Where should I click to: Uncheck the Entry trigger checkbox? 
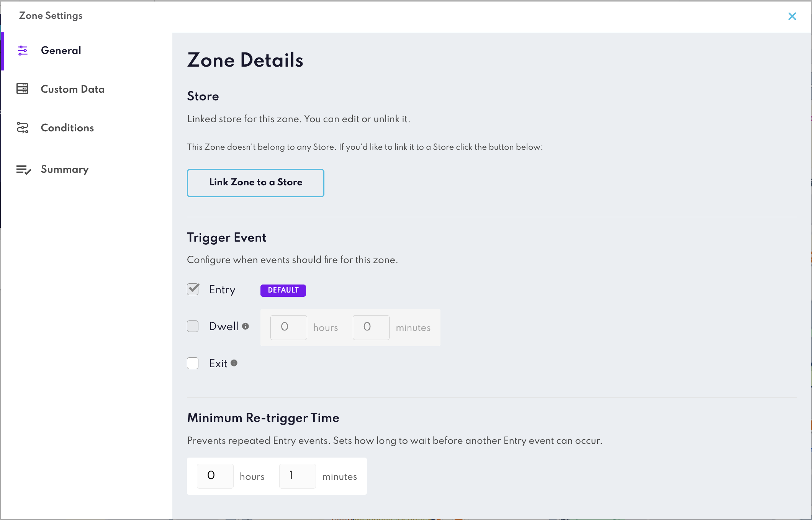pos(193,289)
